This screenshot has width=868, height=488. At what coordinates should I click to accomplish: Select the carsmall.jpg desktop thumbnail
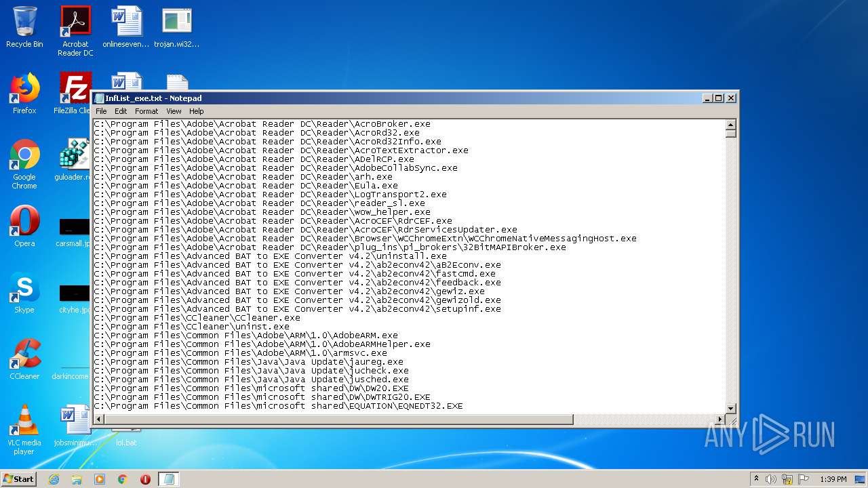point(75,232)
